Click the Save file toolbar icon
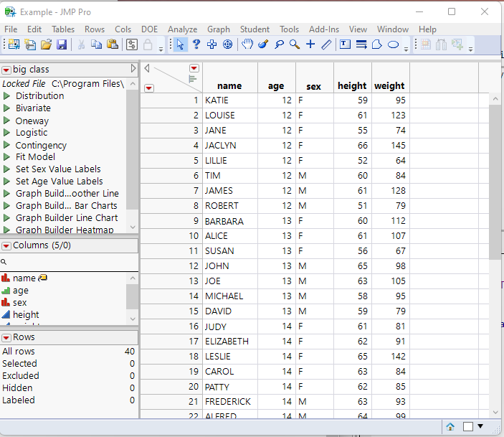The height and width of the screenshot is (437, 504). pyautogui.click(x=62, y=44)
